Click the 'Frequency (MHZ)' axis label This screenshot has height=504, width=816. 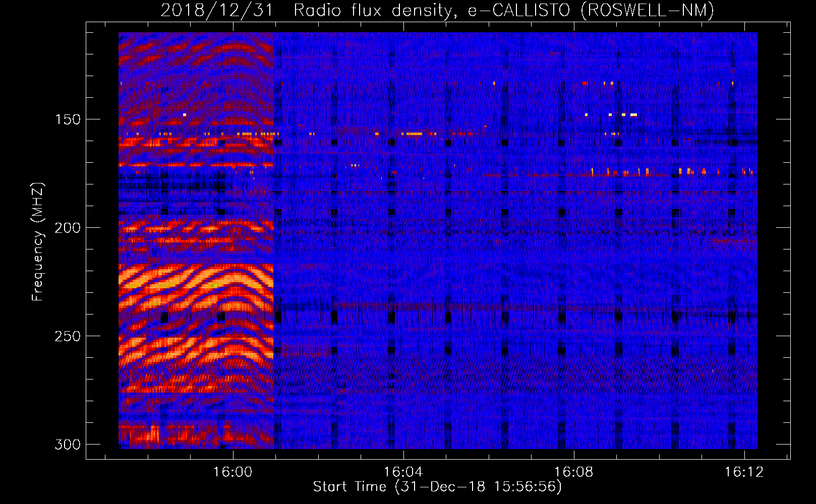(x=38, y=241)
